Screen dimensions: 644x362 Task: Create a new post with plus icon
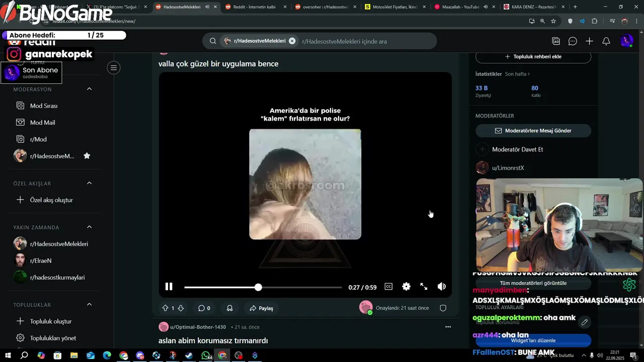pos(589,41)
